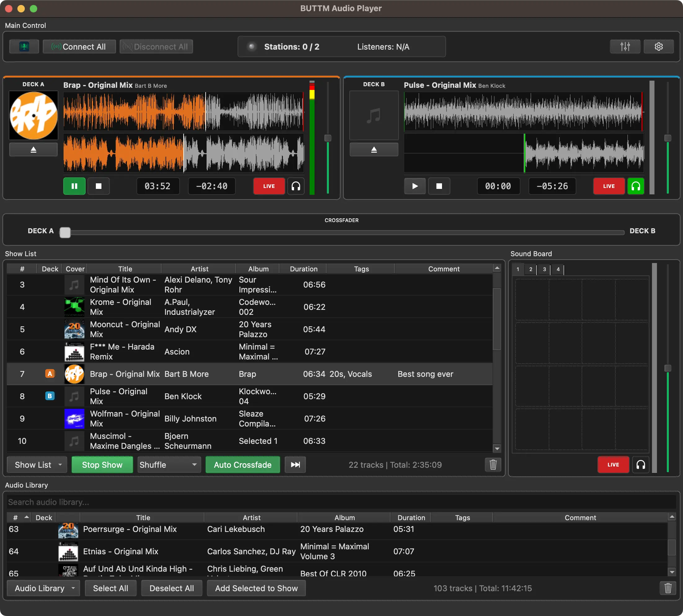Pause playback on Deck A
Viewport: 683px width, 616px height.
click(x=74, y=186)
